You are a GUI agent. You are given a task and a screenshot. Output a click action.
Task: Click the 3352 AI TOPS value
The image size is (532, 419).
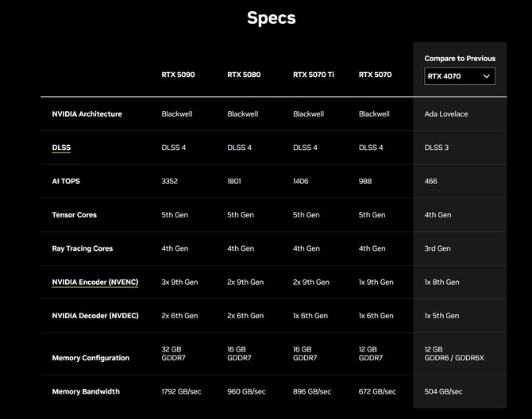click(x=170, y=182)
